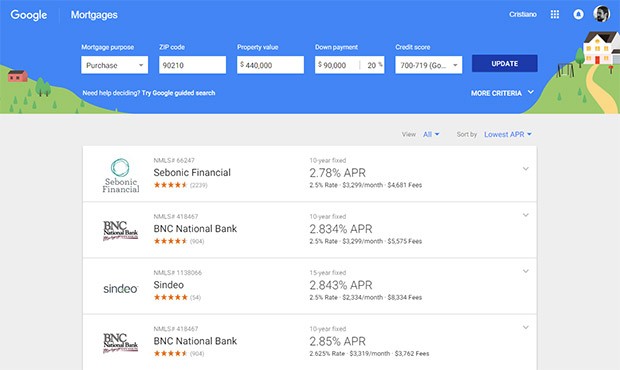This screenshot has width=620, height=370.
Task: Expand More Criteria options
Action: pyautogui.click(x=503, y=93)
